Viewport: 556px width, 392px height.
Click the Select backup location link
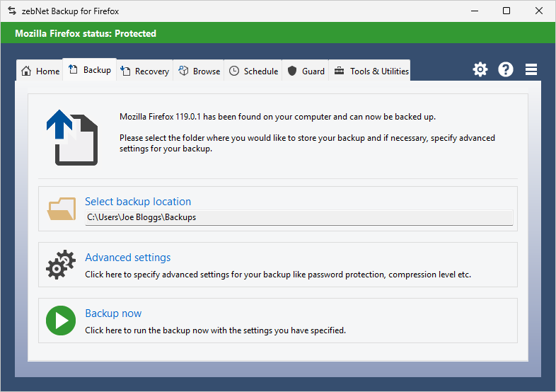[x=138, y=202]
